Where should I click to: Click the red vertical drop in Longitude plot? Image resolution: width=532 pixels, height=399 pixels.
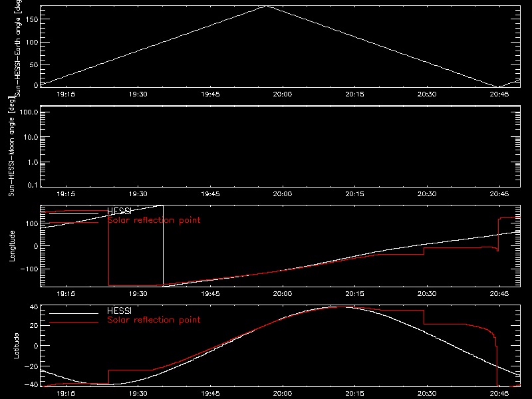point(108,248)
